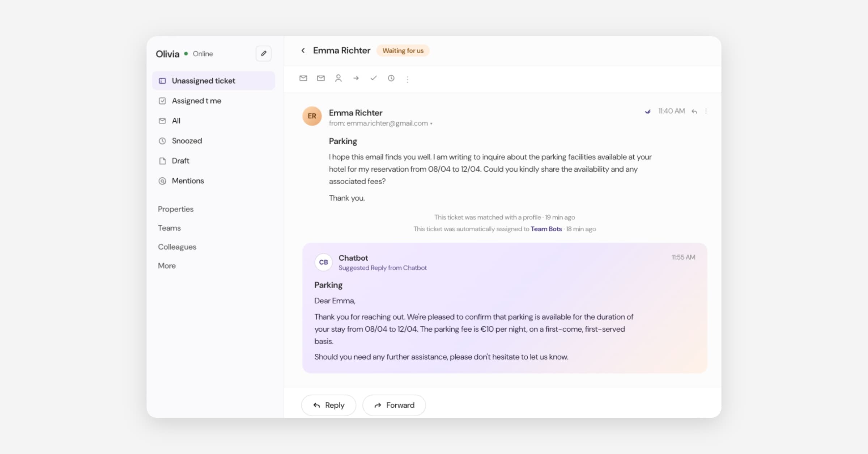Image resolution: width=868 pixels, height=454 pixels.
Task: Click the reply arrow next to 11:40 AM
Action: click(x=694, y=111)
